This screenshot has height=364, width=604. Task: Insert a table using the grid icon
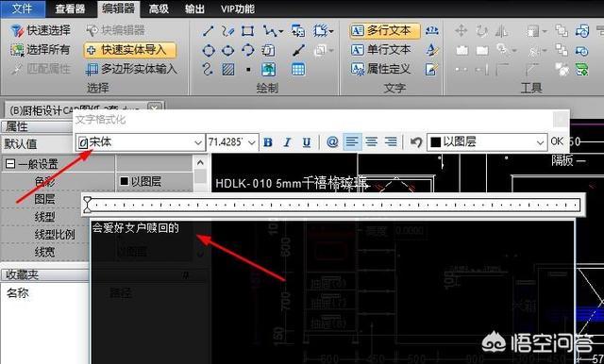pyautogui.click(x=298, y=69)
